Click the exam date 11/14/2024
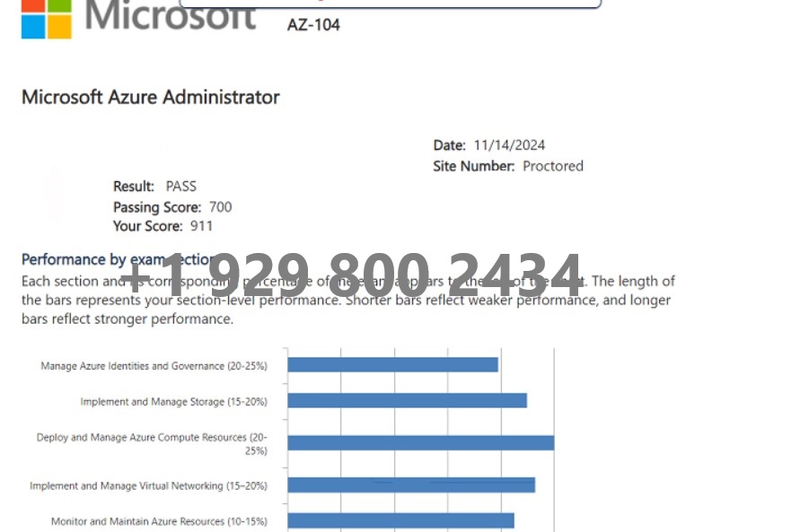The image size is (809, 532). [x=509, y=145]
